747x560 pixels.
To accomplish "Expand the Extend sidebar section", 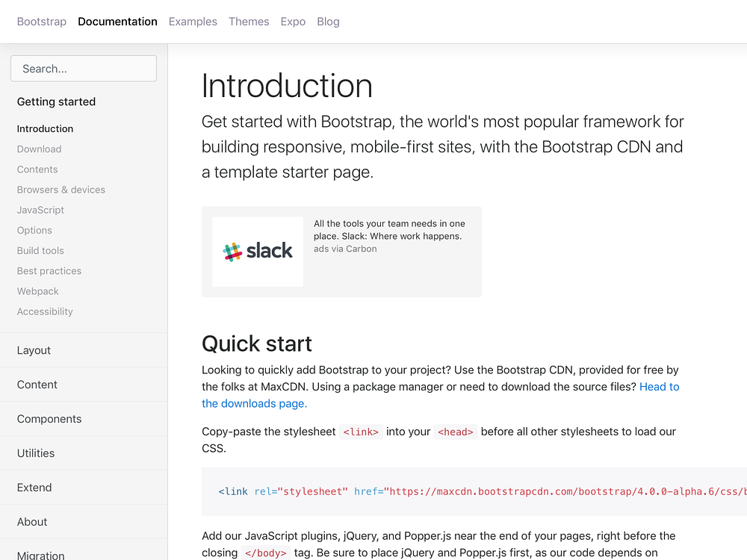I will coord(34,488).
